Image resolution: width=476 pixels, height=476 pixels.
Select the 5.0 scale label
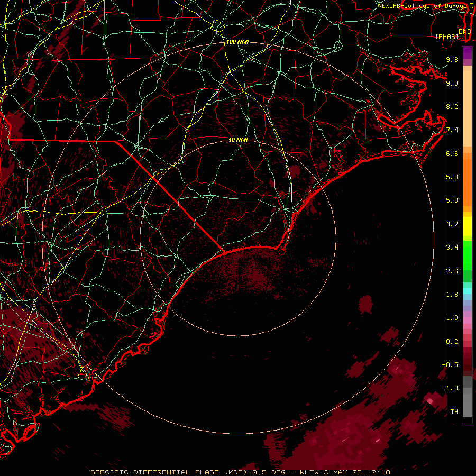pos(452,200)
